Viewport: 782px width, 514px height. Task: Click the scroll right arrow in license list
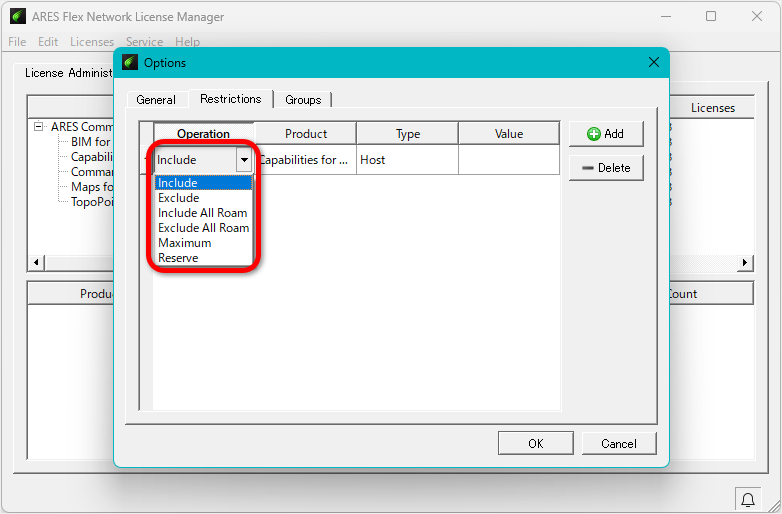point(745,262)
